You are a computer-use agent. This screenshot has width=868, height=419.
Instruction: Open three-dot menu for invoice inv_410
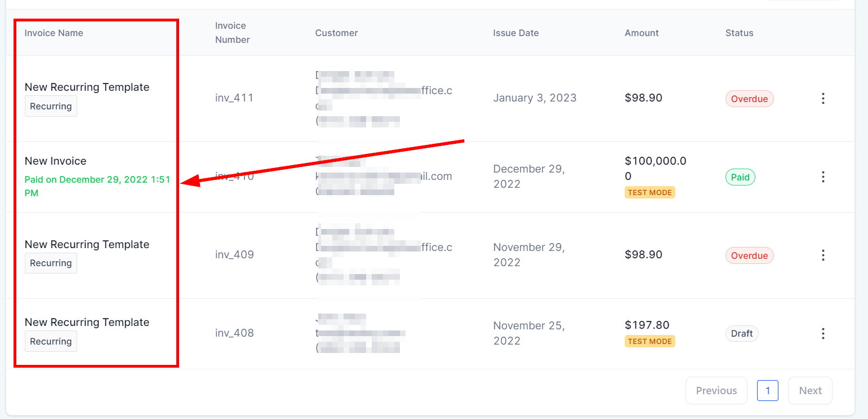click(823, 177)
